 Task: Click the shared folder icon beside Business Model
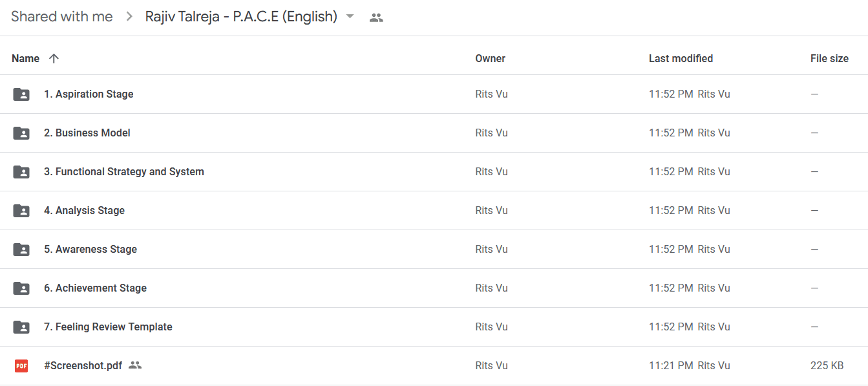point(21,133)
